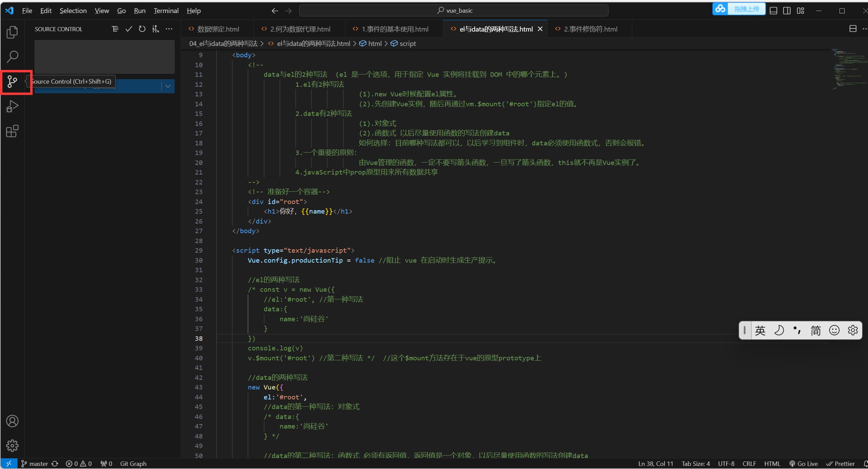Click the cloud upload 拖拽上传 button
868x469 pixels.
point(739,9)
